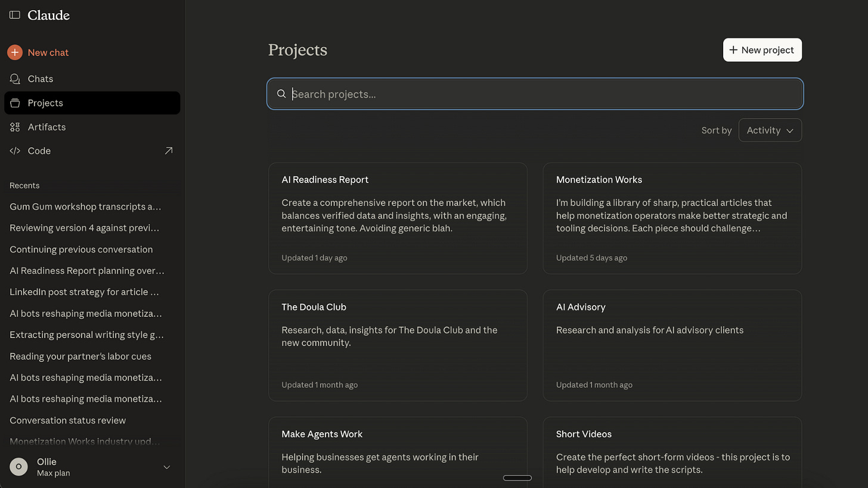Focus the Search projects field
The image size is (868, 488).
tap(535, 94)
